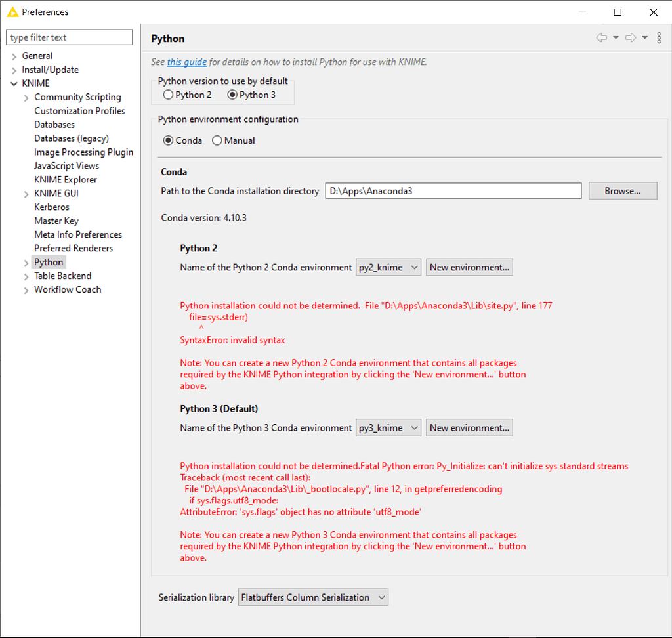The height and width of the screenshot is (638, 672).
Task: Click the filter text search field
Action: click(x=70, y=37)
